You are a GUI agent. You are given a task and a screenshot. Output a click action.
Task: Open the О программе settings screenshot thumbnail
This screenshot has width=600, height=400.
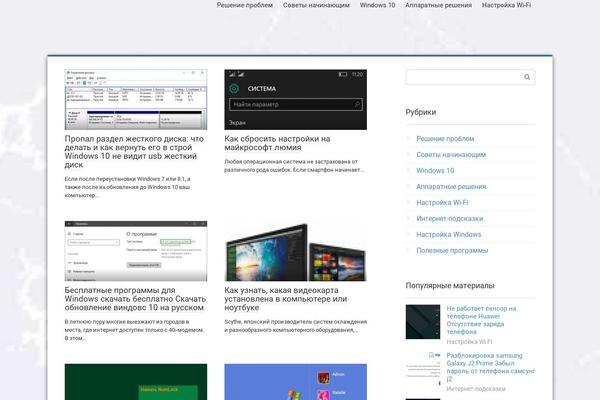pos(136,251)
